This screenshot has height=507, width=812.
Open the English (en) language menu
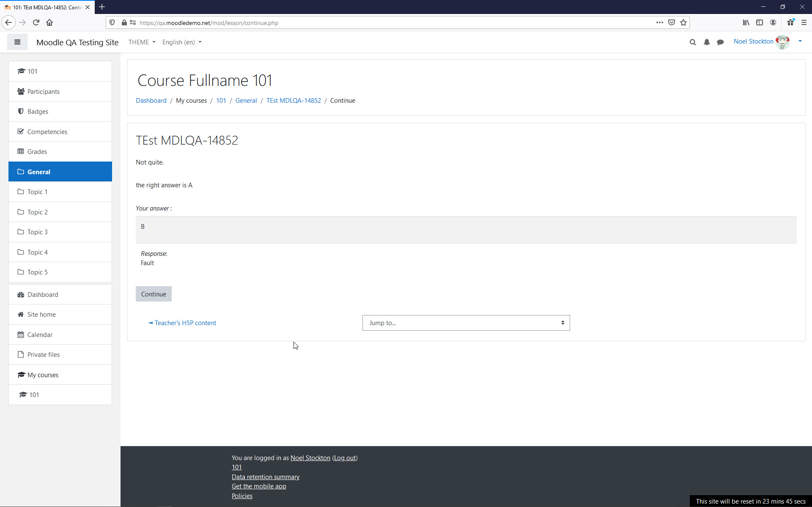click(x=182, y=42)
